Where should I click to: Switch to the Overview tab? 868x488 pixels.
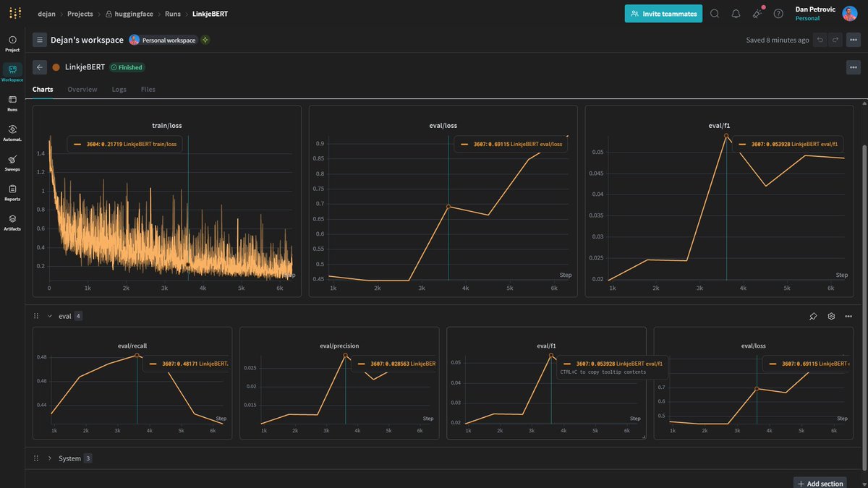[82, 90]
